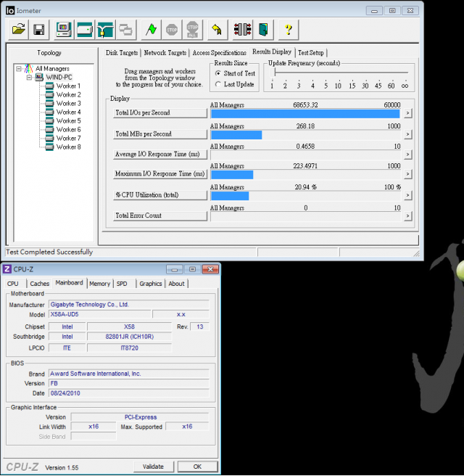The image size is (464, 476).
Task: Expand arrow beside Average Response Time bar
Action: pyautogui.click(x=408, y=155)
